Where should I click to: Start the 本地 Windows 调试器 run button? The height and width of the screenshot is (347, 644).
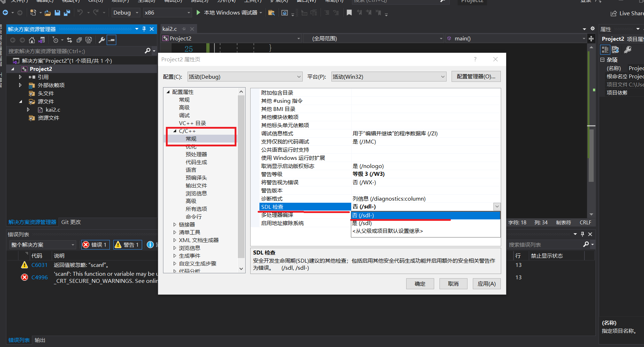coord(198,12)
